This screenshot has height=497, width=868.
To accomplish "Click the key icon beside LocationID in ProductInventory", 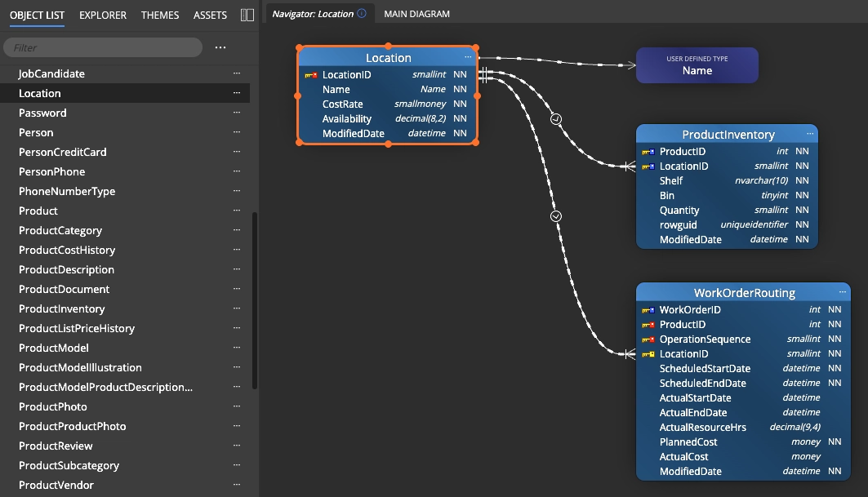I will pos(648,166).
